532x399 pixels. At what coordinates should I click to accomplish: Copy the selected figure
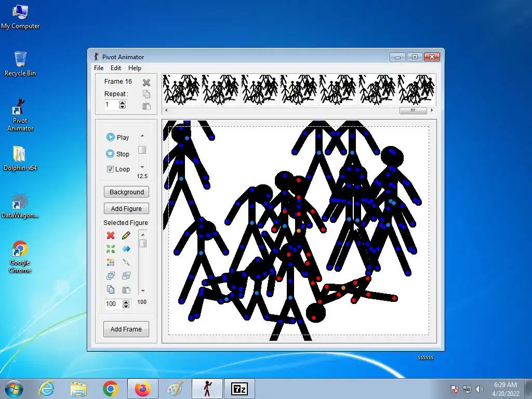pos(111,289)
